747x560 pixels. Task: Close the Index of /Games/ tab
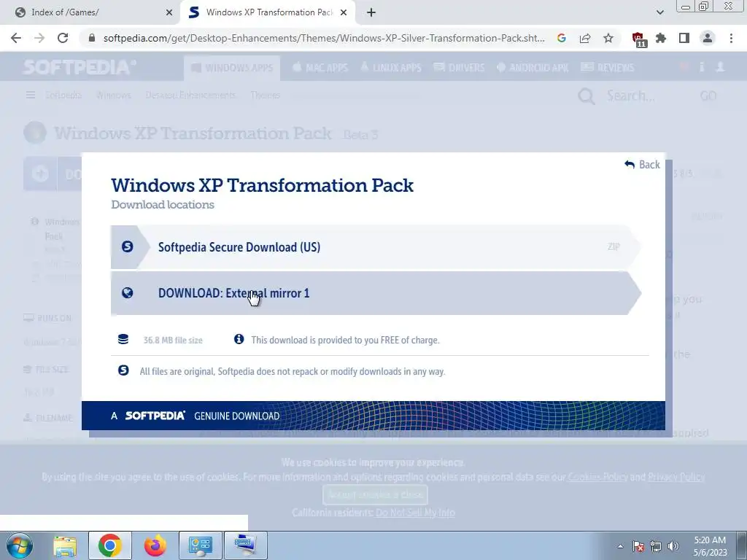click(x=169, y=13)
